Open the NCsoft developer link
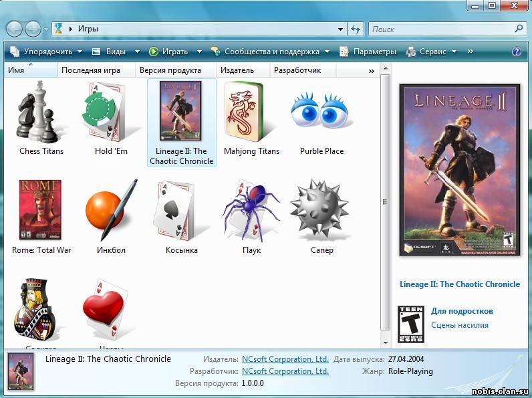The image size is (532, 398). pyautogui.click(x=285, y=371)
